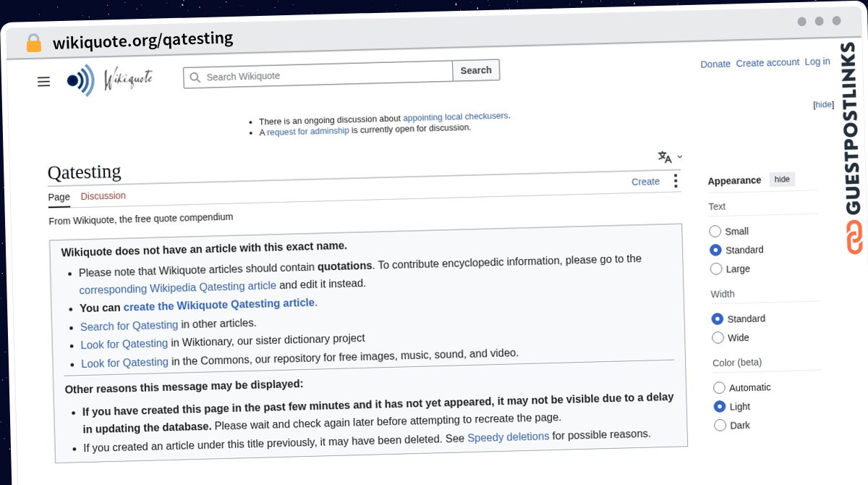
Task: Click 'From Wikiquote, the free quote compendium'
Action: 141,219
